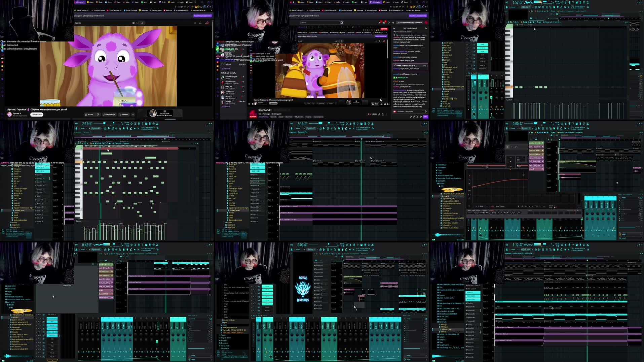The width and height of the screenshot is (644, 362).
Task: Click the share icon under the Twitch stream
Action: (x=383, y=114)
